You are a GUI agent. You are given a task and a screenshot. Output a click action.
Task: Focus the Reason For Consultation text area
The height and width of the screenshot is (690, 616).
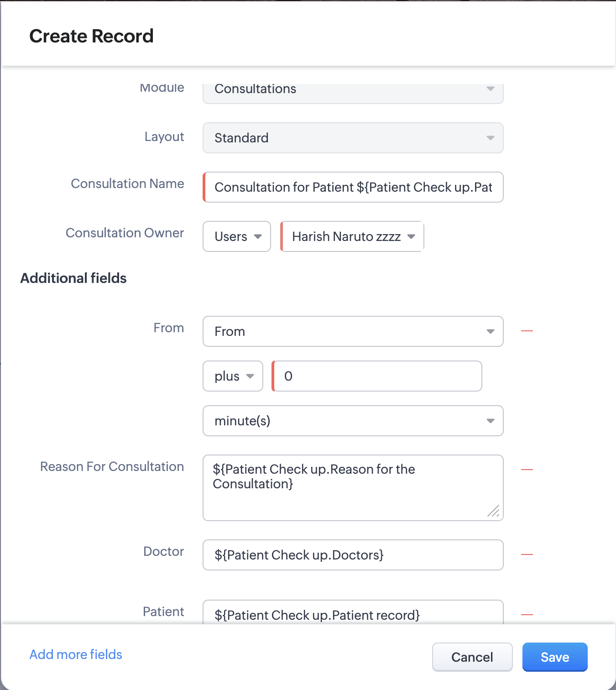pos(353,487)
